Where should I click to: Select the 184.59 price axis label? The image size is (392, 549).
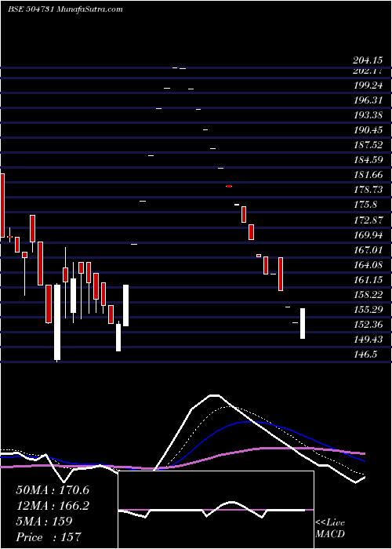tap(368, 160)
